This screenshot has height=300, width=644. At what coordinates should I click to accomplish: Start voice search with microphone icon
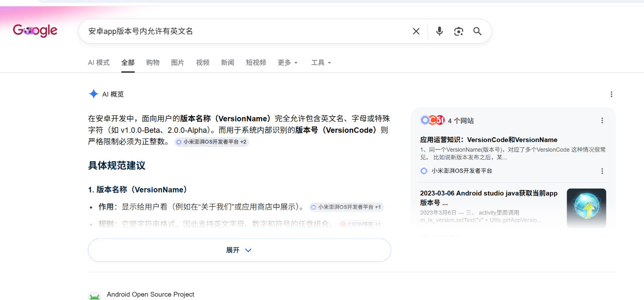439,31
